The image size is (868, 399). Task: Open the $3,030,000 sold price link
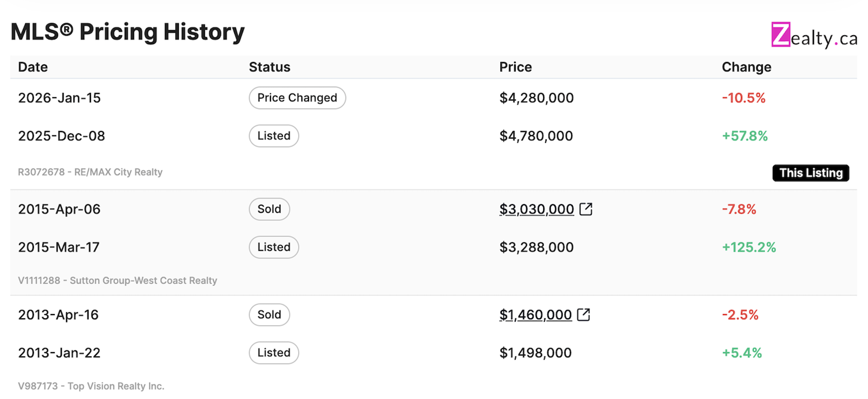tap(536, 209)
